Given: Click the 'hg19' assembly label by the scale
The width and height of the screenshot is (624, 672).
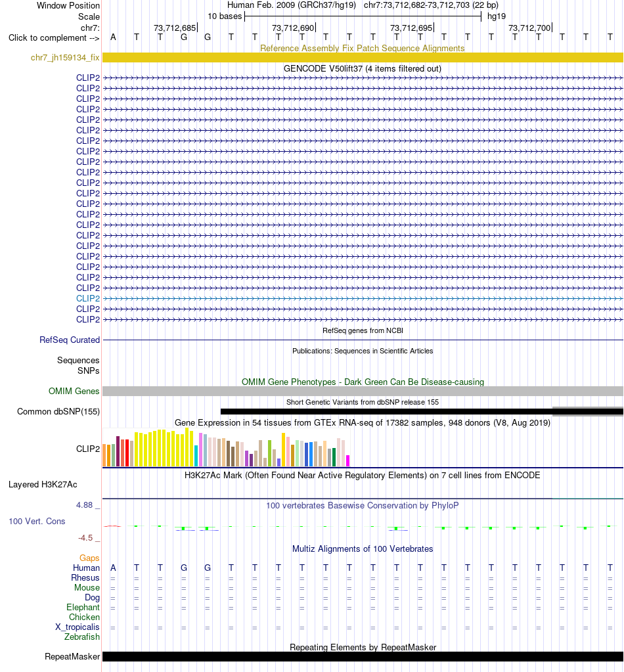Looking at the screenshot, I should pyautogui.click(x=497, y=16).
